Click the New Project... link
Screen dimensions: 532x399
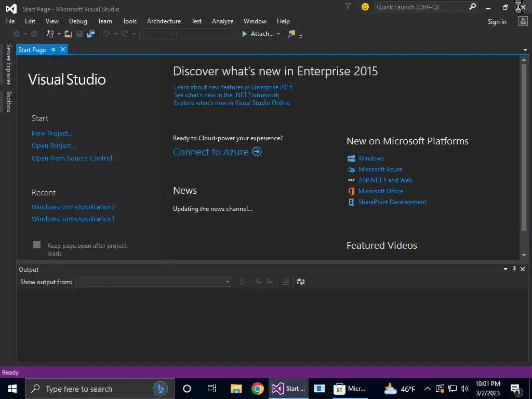click(x=52, y=134)
